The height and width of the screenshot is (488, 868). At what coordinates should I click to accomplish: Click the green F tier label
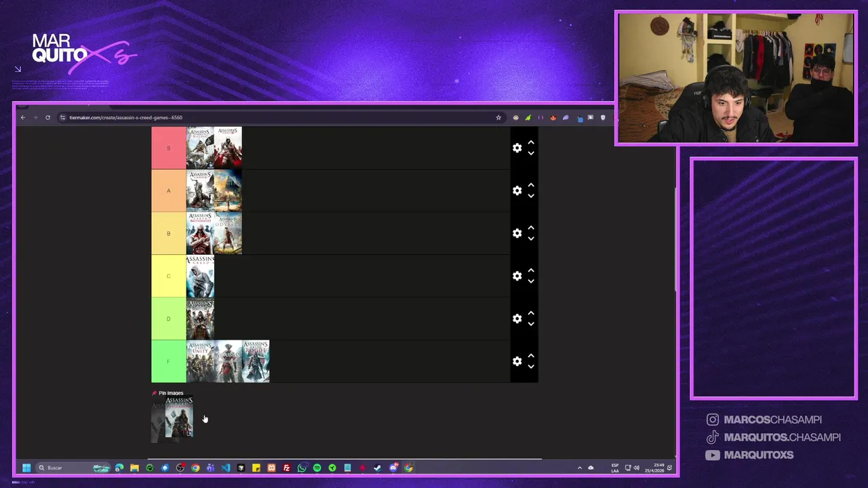pyautogui.click(x=168, y=361)
